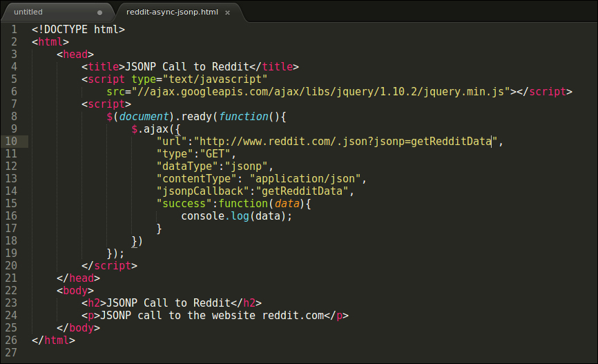Click the opening <body> tag
598x364 pixels.
75,290
